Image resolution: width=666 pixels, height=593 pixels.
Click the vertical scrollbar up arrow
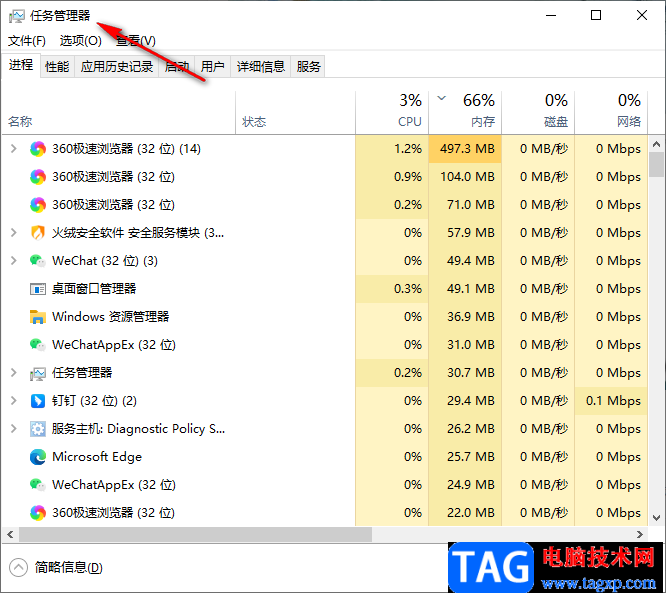(x=657, y=144)
